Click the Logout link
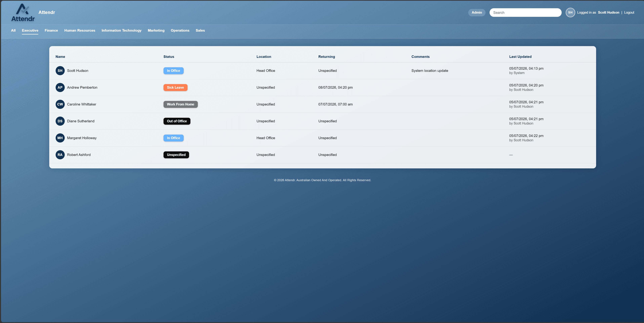Image resolution: width=644 pixels, height=323 pixels. click(x=629, y=12)
